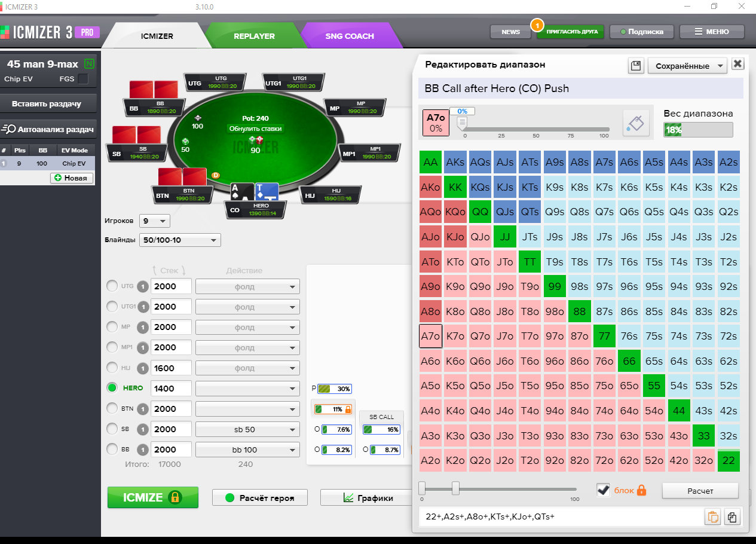Select SB radio button
Viewport: 756px width, 544px height.
112,429
